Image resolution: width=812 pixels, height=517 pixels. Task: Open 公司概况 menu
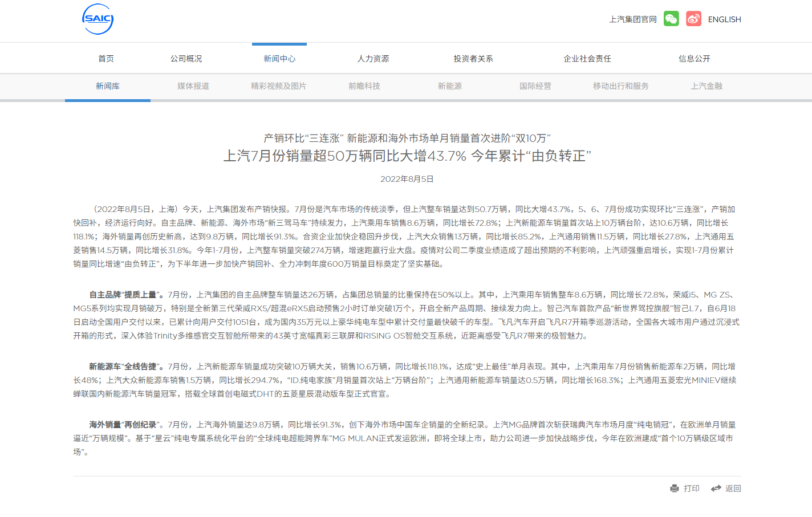[186, 59]
